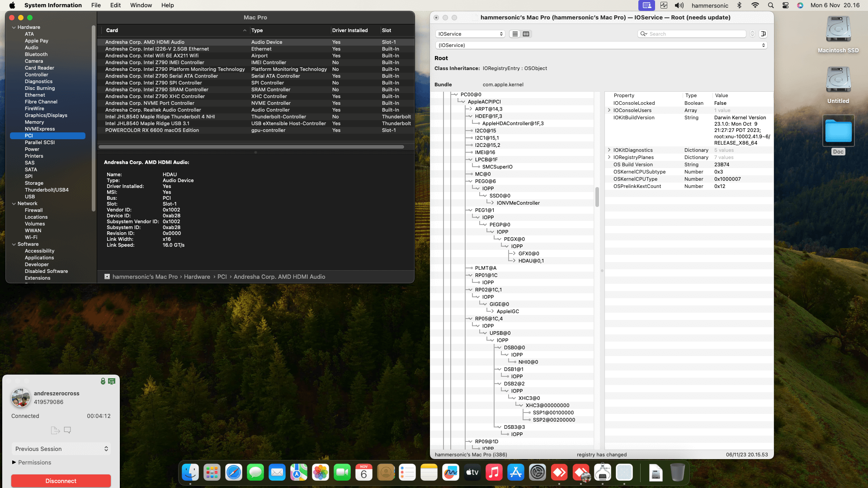
Task: Open the volume control in the menu bar
Action: click(679, 5)
